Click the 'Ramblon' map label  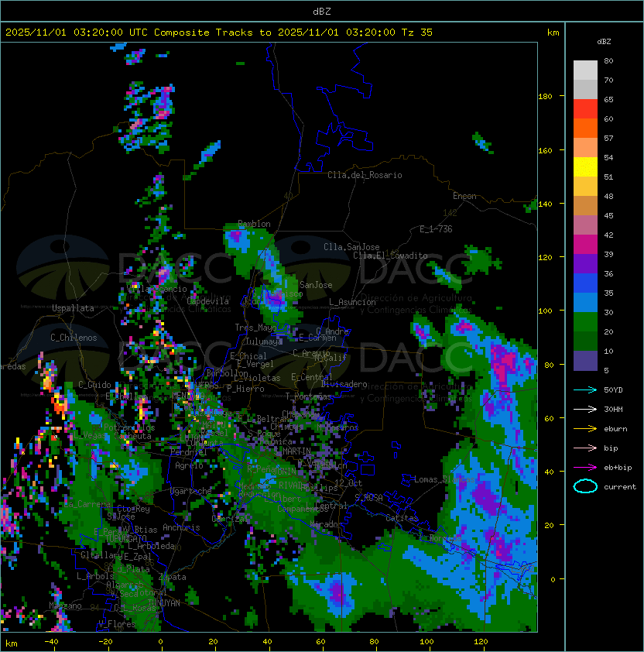pos(254,224)
